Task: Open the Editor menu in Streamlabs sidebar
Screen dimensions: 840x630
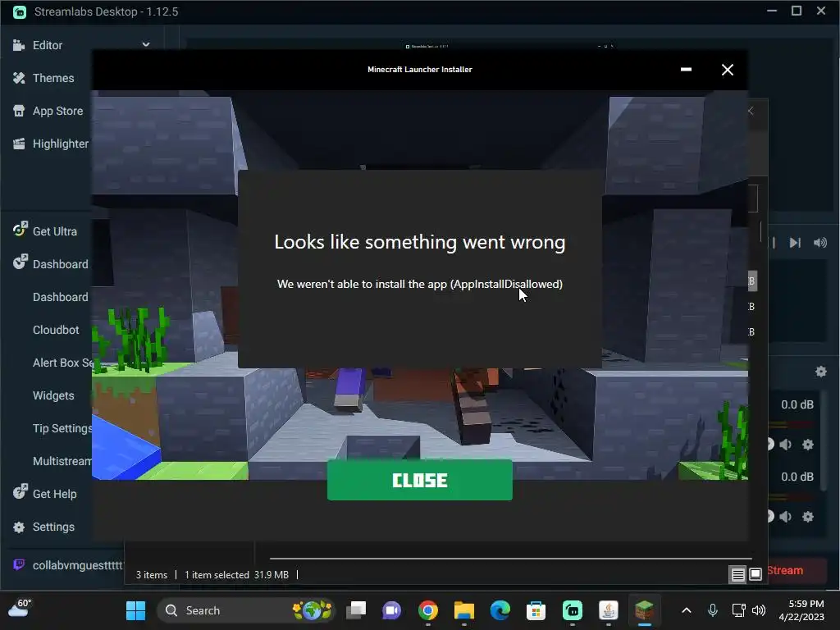Action: pos(47,45)
